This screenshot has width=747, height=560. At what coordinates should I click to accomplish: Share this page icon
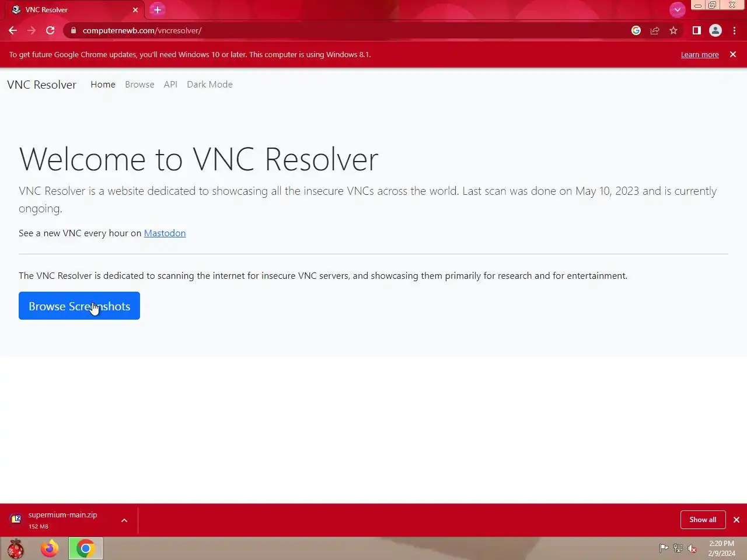pos(655,30)
